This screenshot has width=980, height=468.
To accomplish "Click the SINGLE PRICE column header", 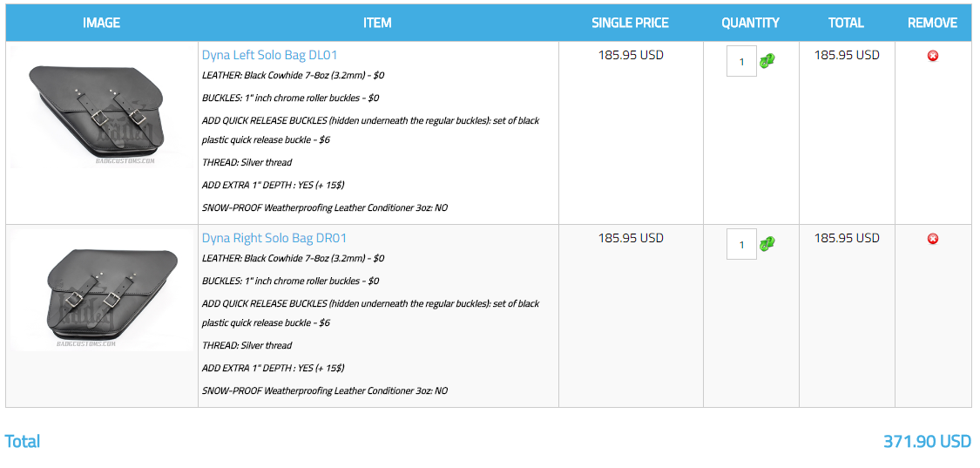I will pyautogui.click(x=630, y=23).
